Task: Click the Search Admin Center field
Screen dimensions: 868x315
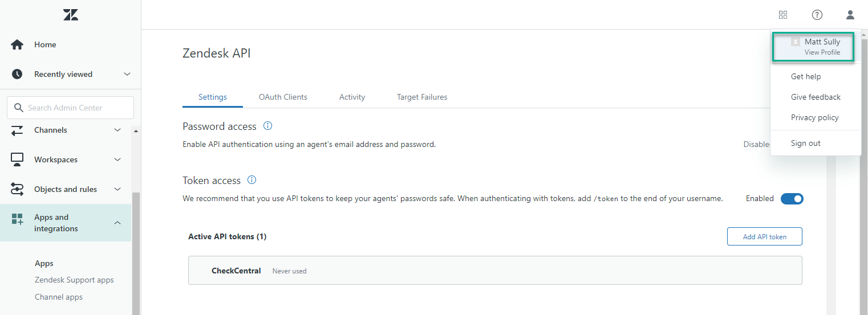Action: click(x=71, y=108)
